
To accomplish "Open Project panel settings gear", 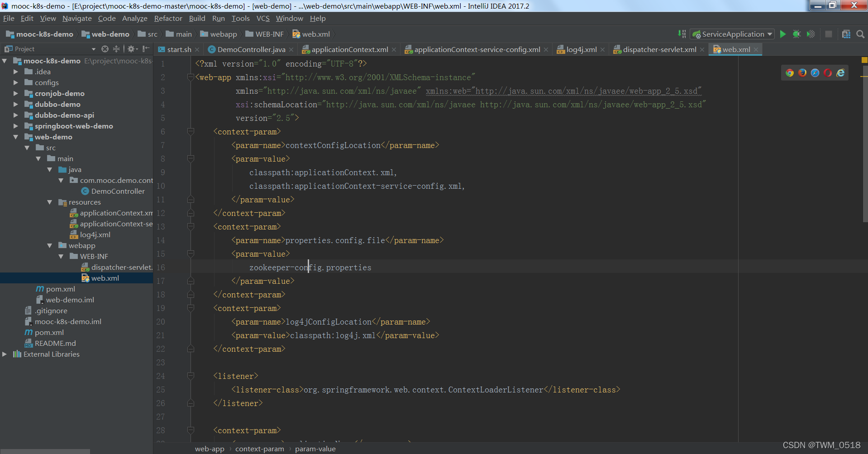I will pyautogui.click(x=132, y=49).
